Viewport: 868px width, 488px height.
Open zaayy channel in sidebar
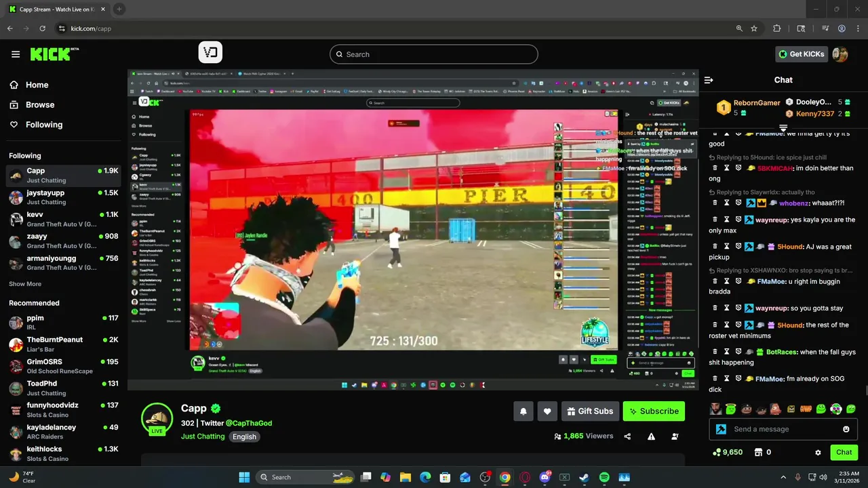(63, 241)
